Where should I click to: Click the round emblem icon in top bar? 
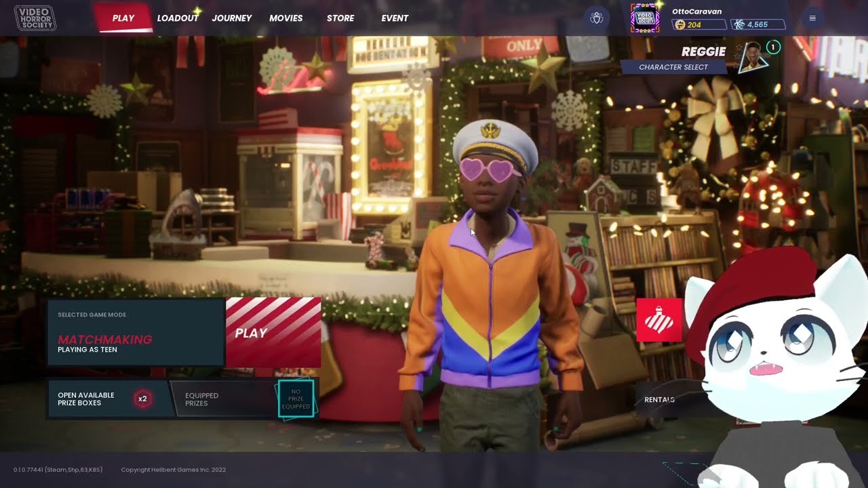click(597, 18)
